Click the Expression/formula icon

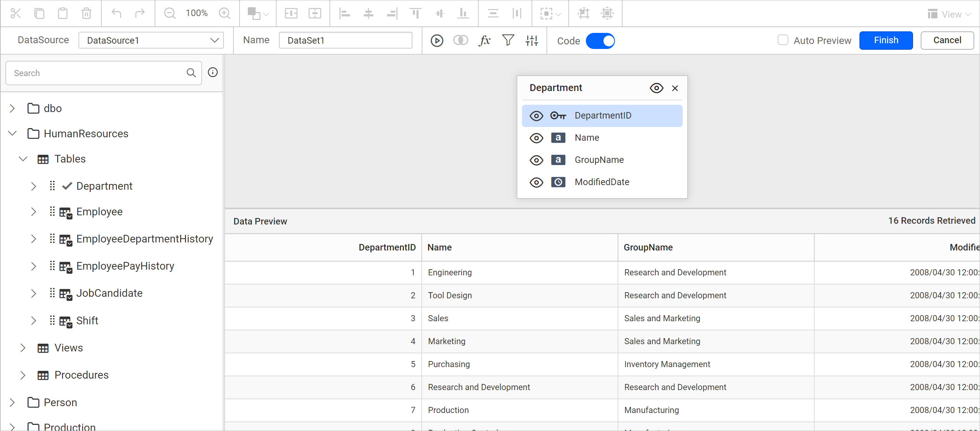[x=484, y=41]
